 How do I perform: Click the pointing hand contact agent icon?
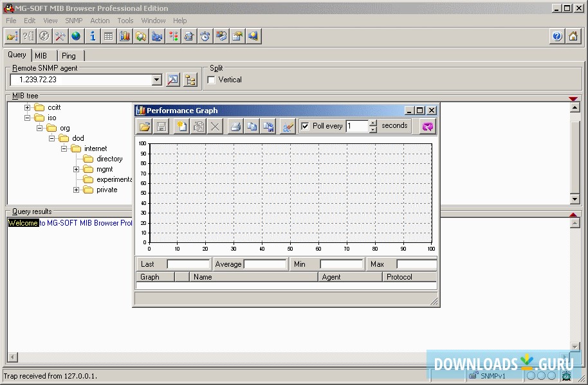[12, 37]
